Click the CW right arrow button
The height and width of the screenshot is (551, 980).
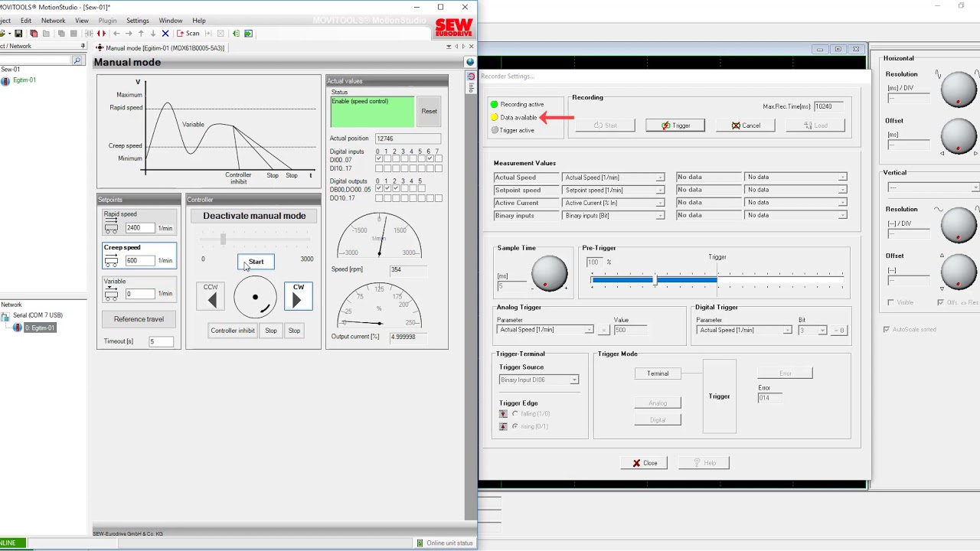[298, 296]
